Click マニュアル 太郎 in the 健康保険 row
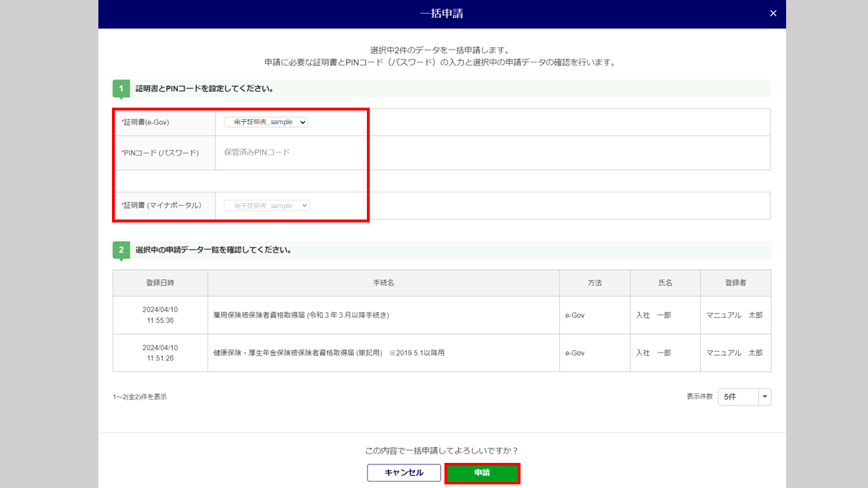The image size is (868, 488). click(734, 353)
